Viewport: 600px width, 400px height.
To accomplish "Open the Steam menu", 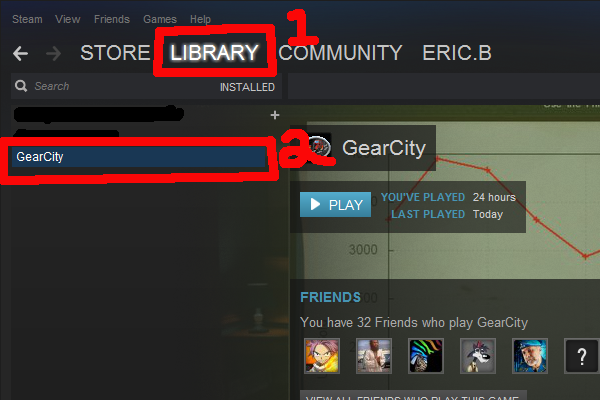I will coord(27,19).
